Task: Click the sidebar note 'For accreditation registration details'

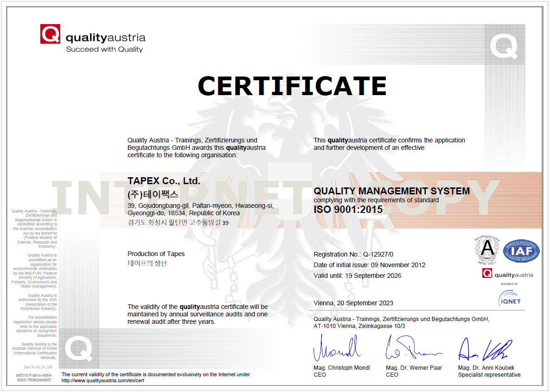Action: [x=35, y=327]
